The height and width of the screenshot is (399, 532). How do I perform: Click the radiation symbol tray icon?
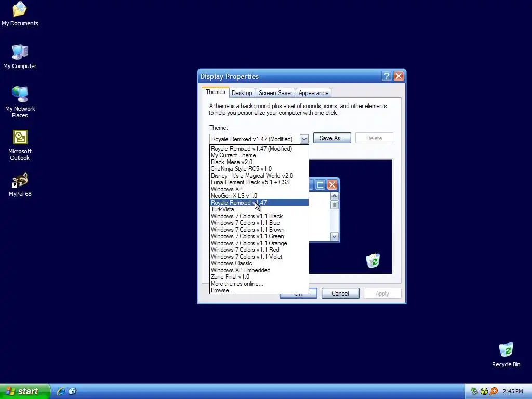click(x=484, y=391)
